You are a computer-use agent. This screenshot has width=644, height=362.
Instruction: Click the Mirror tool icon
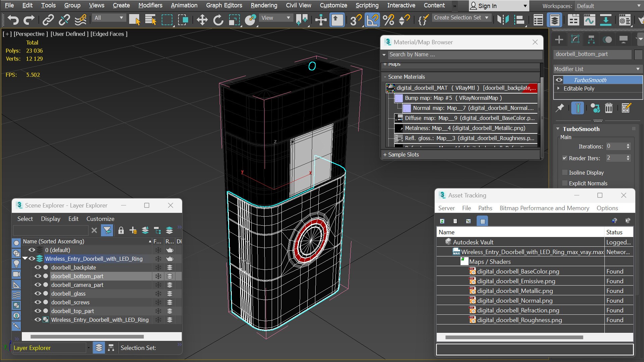503,20
